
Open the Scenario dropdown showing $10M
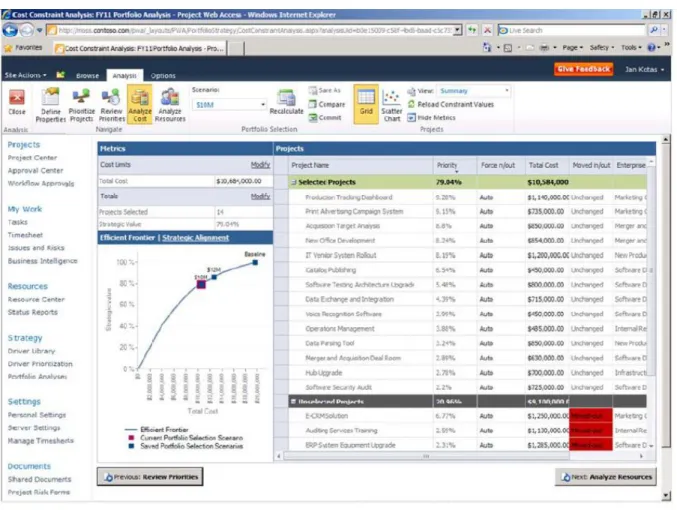[229, 105]
